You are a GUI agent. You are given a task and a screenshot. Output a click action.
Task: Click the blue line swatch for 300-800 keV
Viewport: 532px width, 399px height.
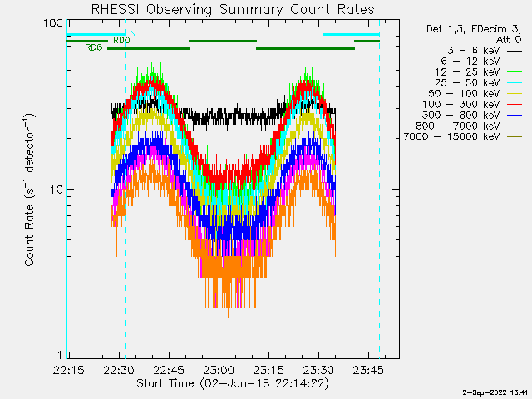click(x=515, y=116)
